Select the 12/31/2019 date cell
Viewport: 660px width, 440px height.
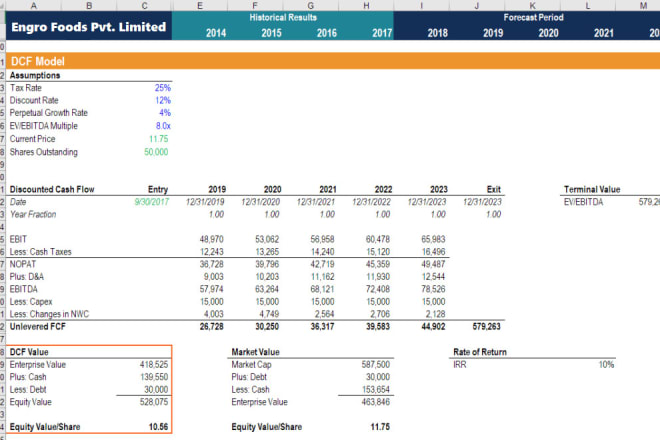(x=205, y=202)
